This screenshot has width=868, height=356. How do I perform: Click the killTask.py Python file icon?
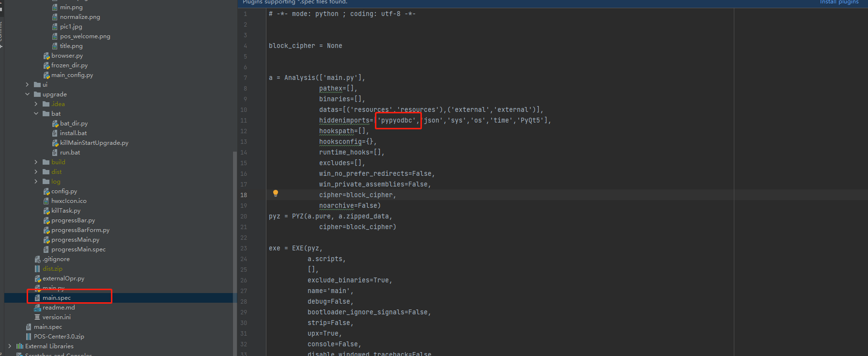46,211
